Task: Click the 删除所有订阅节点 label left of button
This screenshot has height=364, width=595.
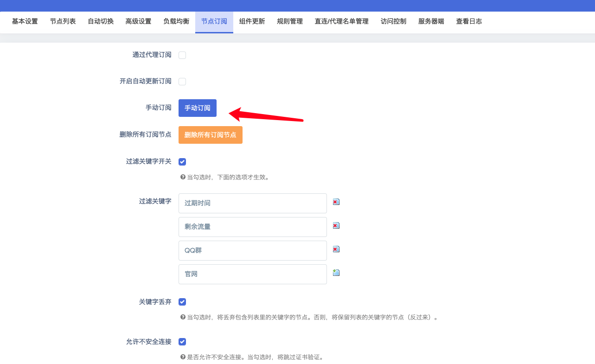Action: 146,134
